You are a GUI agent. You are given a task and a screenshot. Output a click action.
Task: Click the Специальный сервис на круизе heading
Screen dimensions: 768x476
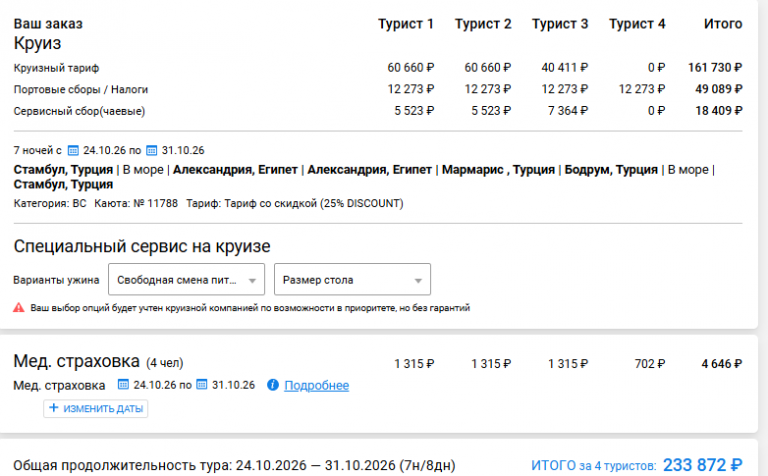pos(142,246)
